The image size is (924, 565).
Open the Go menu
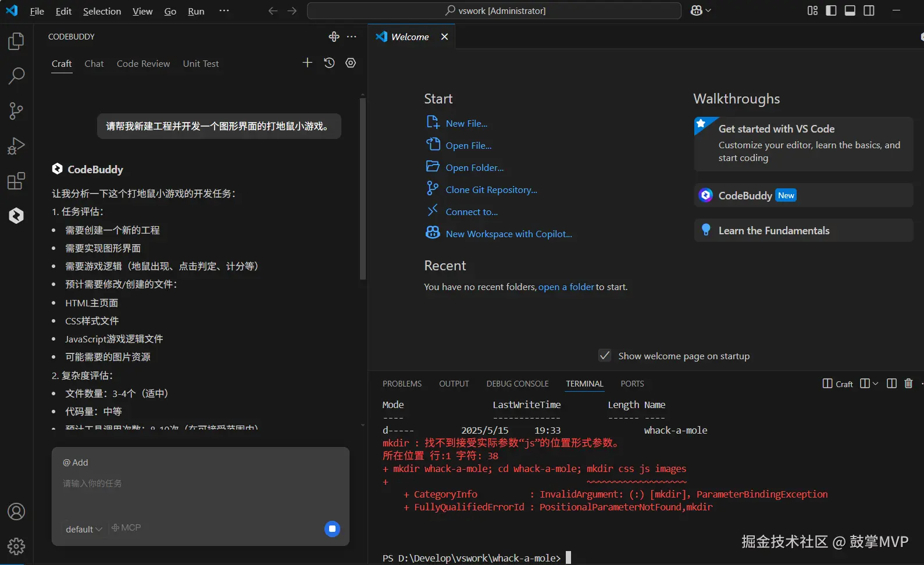(x=170, y=11)
